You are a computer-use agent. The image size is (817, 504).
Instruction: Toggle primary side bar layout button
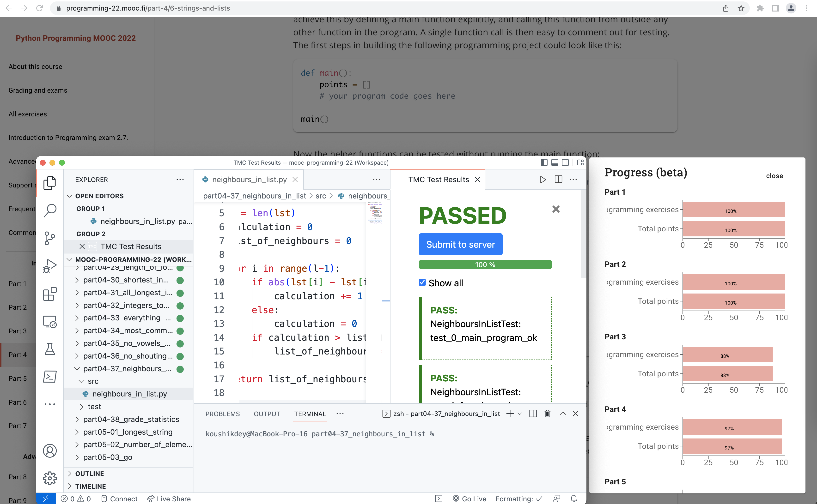click(544, 162)
